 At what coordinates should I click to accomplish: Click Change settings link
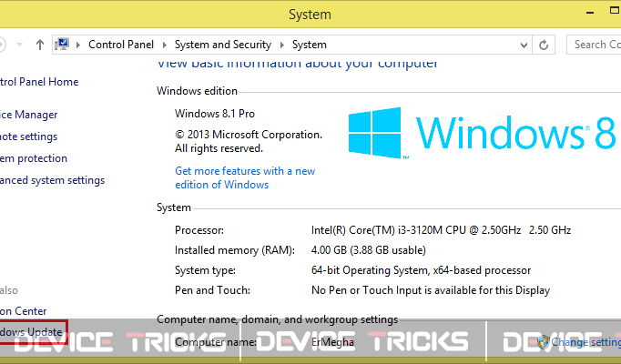pos(586,342)
